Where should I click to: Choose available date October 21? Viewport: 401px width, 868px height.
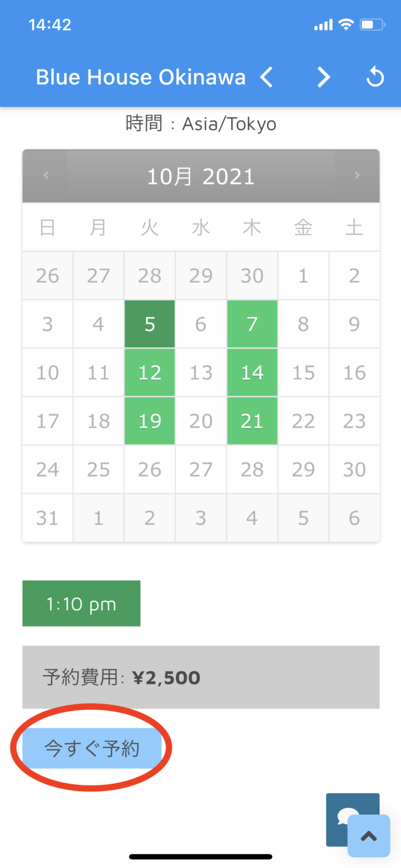(252, 421)
